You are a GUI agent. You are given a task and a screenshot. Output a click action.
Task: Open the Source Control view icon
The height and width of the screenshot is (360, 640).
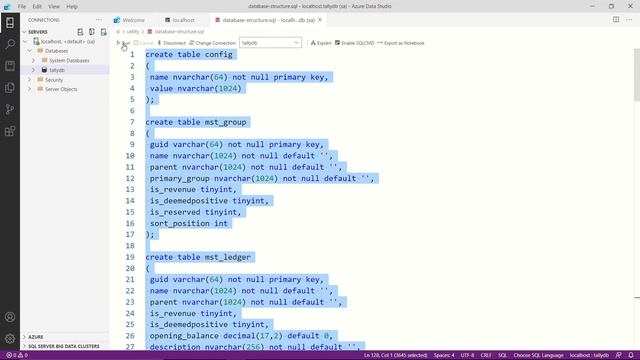pos(10,109)
